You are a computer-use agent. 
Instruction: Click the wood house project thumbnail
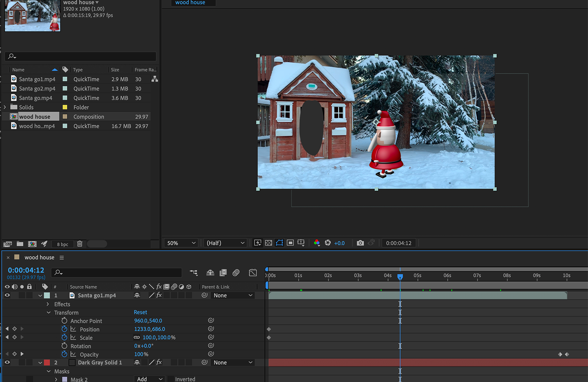click(x=33, y=16)
